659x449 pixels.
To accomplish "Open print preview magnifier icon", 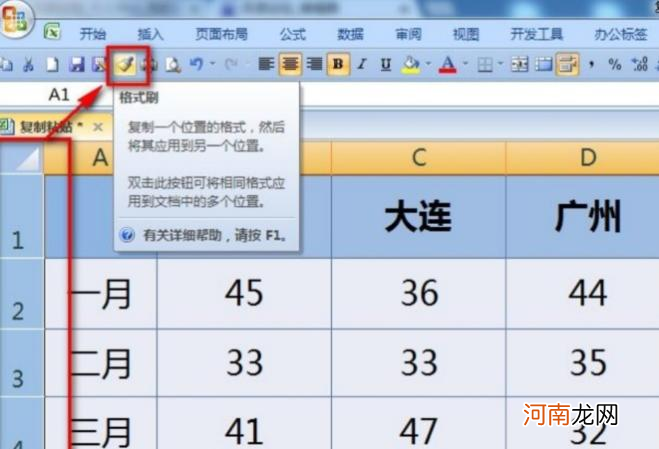I will coord(173,64).
